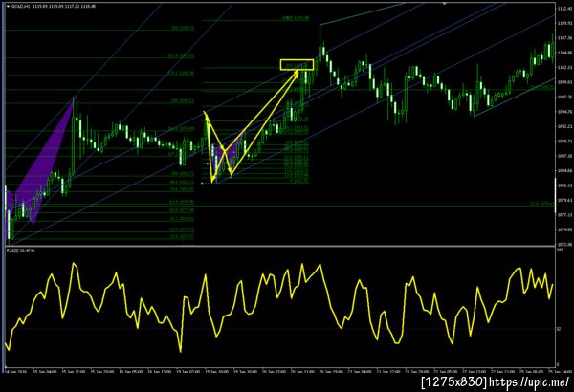Click the 1102.31 price scale label
Viewport: 574px width, 392px height.
564,67
